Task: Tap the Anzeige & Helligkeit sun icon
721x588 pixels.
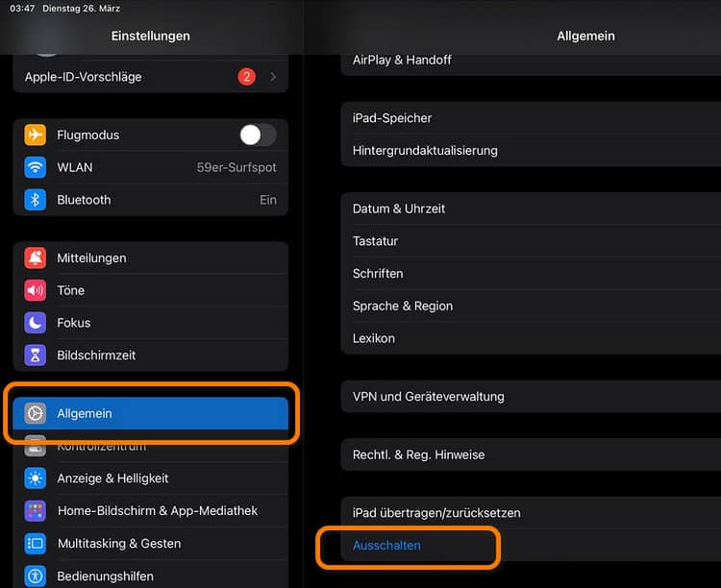Action: click(x=35, y=478)
